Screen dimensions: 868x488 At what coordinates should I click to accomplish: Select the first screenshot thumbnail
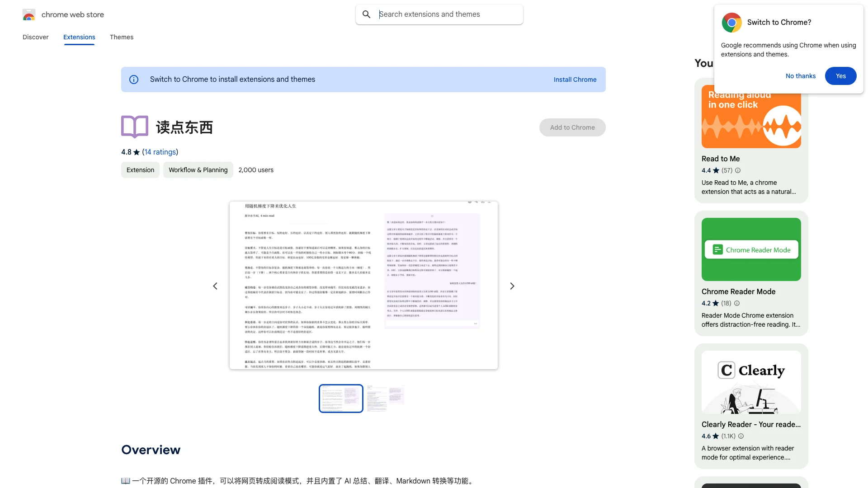[341, 399]
